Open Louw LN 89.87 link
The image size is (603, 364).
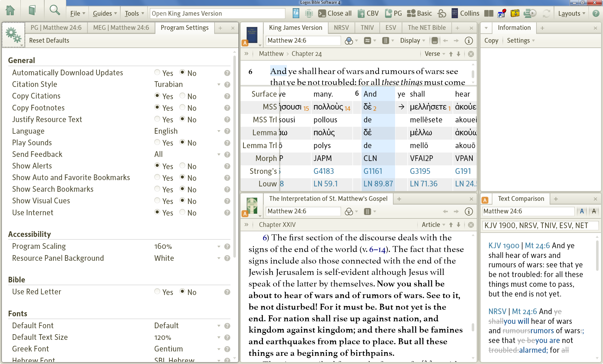(378, 184)
